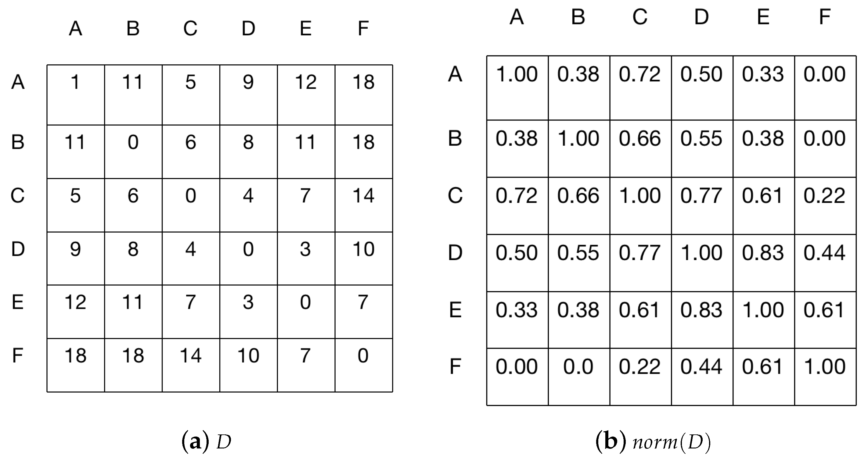Select 0.44 in row F of norm(D)
868x464 pixels.
pos(701,366)
